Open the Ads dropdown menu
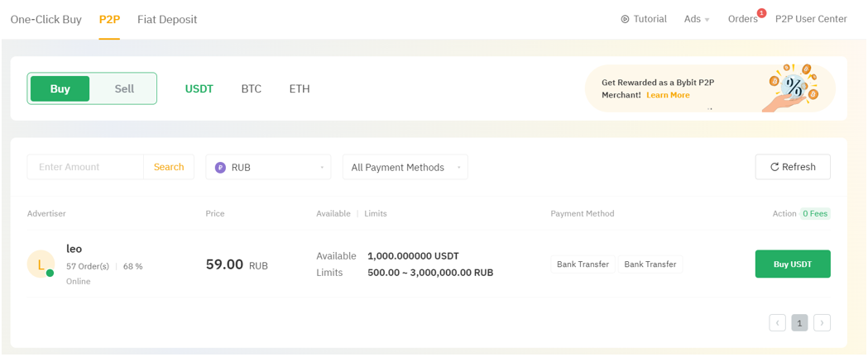Image resolution: width=868 pixels, height=357 pixels. (697, 19)
